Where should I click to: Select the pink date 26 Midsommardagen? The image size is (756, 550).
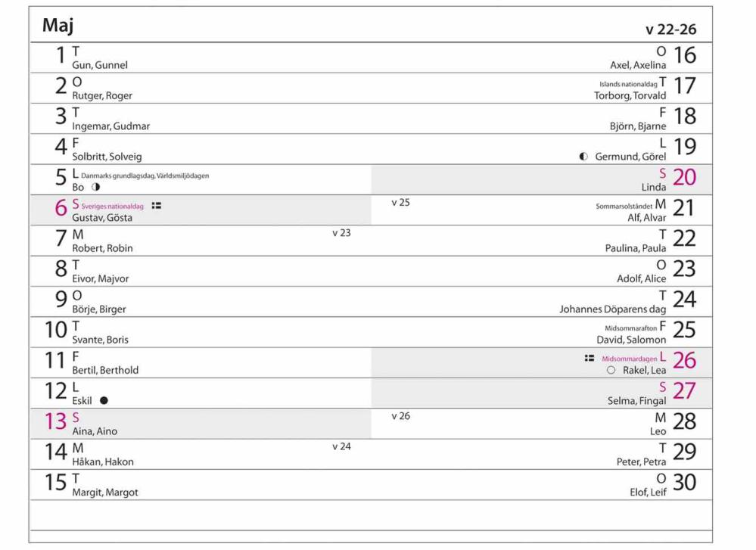coord(684,361)
